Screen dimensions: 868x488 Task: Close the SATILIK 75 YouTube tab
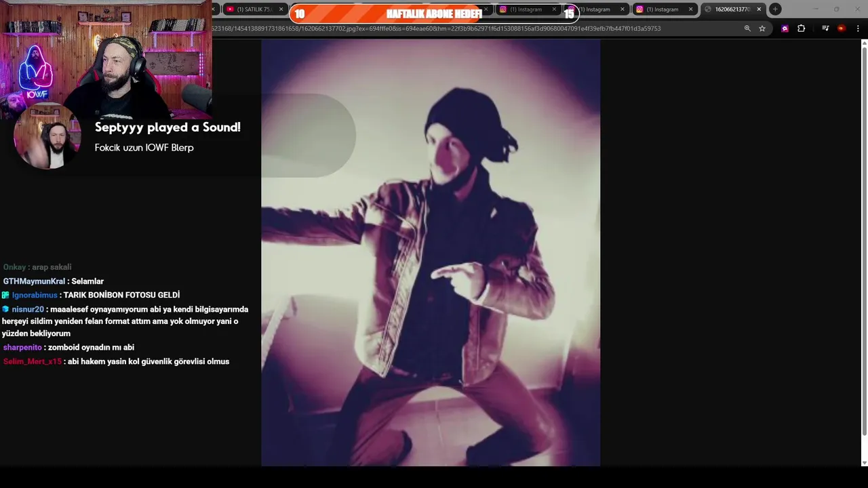pyautogui.click(x=281, y=9)
